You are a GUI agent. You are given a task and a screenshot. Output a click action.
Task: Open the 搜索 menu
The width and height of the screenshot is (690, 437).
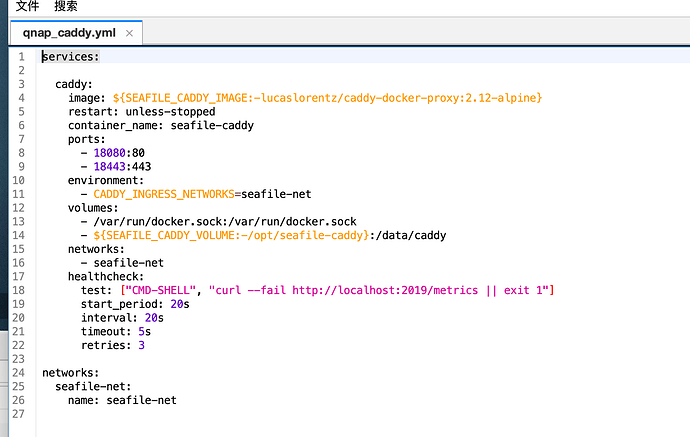(x=66, y=6)
